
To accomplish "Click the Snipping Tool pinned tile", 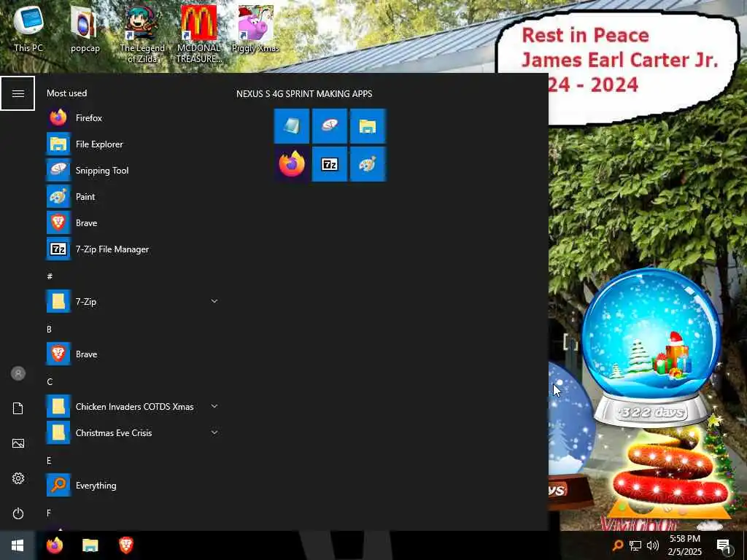I will point(330,125).
